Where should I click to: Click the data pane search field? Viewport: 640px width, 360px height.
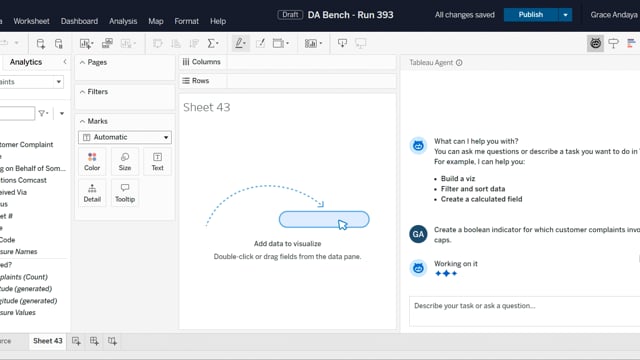tap(17, 113)
